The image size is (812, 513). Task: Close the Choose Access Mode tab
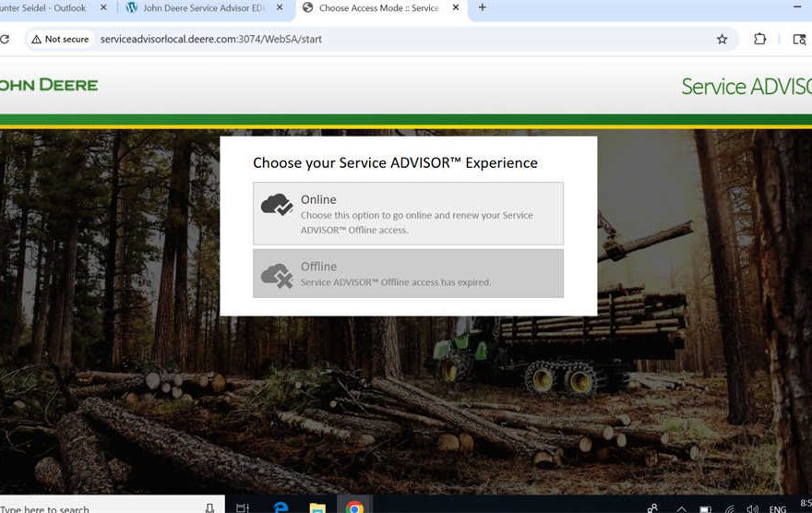456,7
